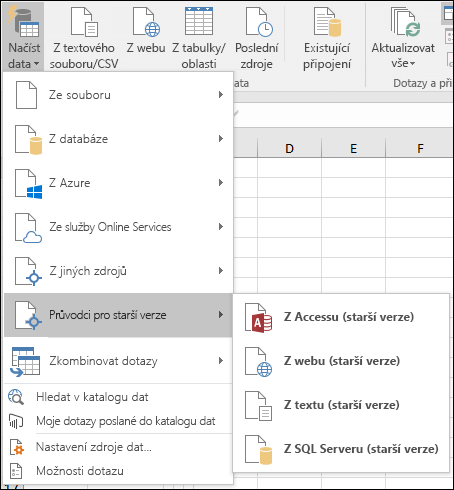Image resolution: width=454 pixels, height=490 pixels.
Task: Choose Z SQL Serveru (starší verze) icon
Action: point(259,450)
